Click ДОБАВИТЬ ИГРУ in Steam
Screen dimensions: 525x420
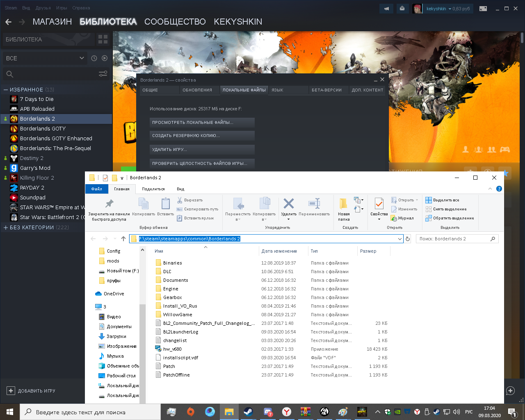coord(31,391)
